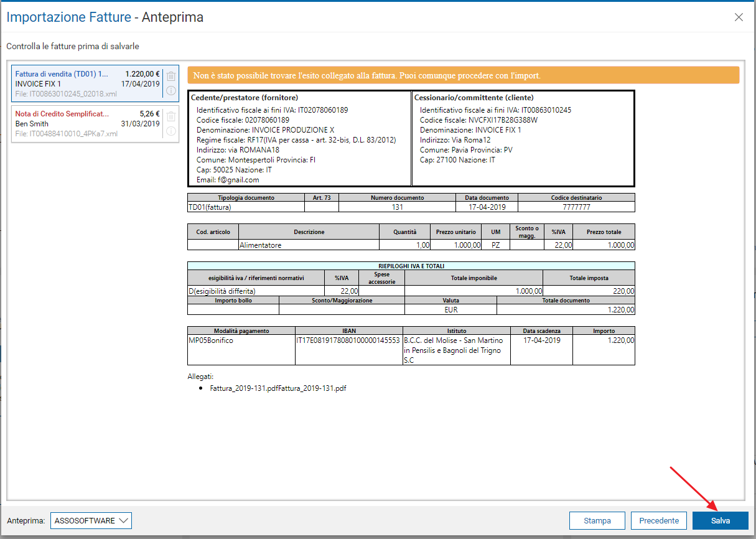The image size is (756, 539).
Task: Click the Cedente/prestatore (fornitore) heading
Action: tap(245, 98)
